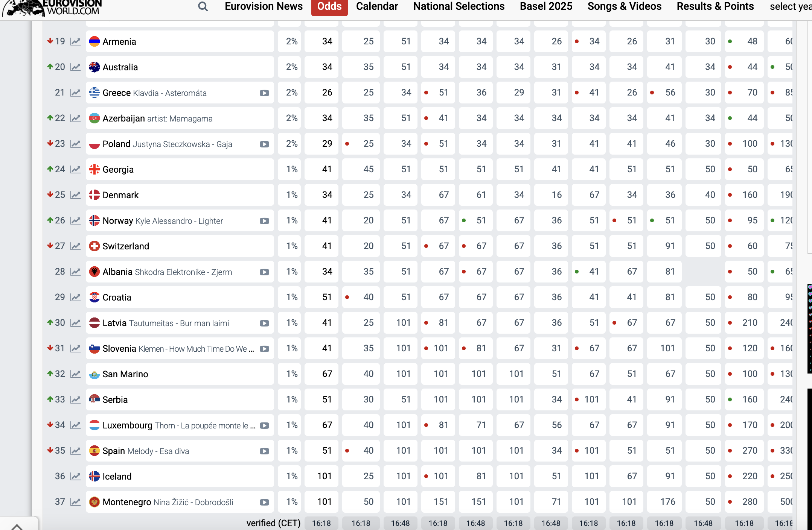Open Iceland's odds graph icon
812x530 pixels.
click(x=76, y=476)
